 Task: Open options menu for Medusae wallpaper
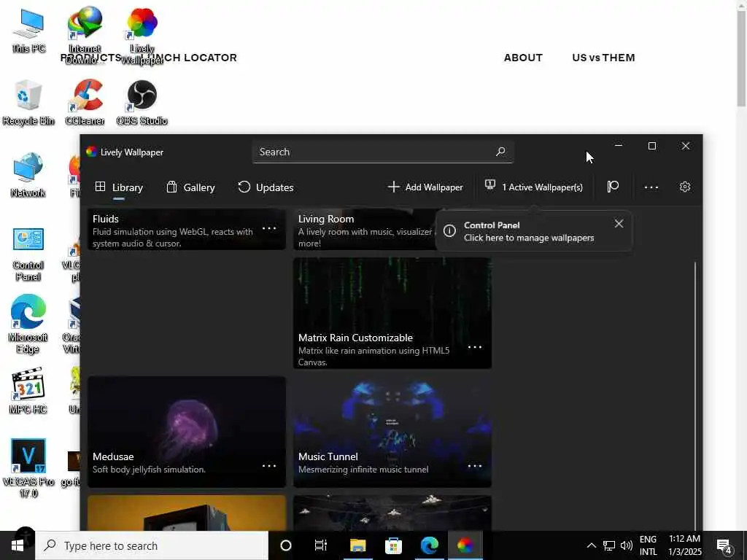[x=269, y=466]
